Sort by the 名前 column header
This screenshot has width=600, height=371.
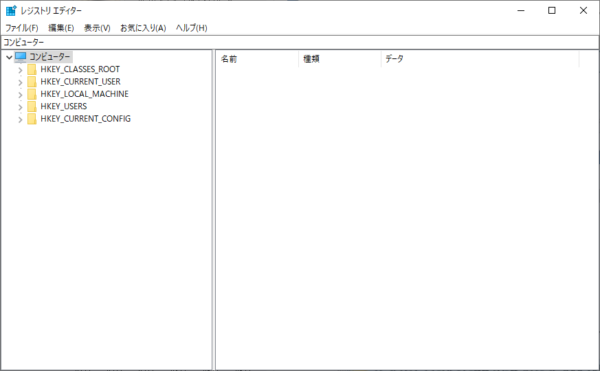click(x=257, y=59)
